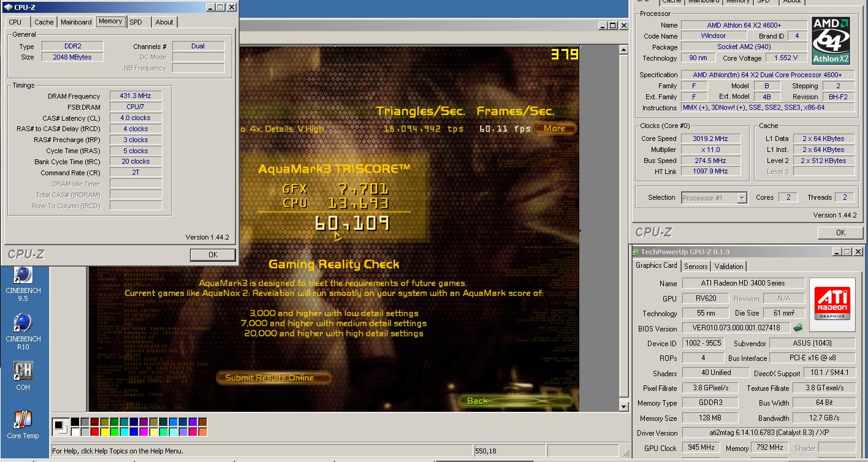Click the Subvendor field ASUS (1043)
868x462 pixels.
pos(812,343)
